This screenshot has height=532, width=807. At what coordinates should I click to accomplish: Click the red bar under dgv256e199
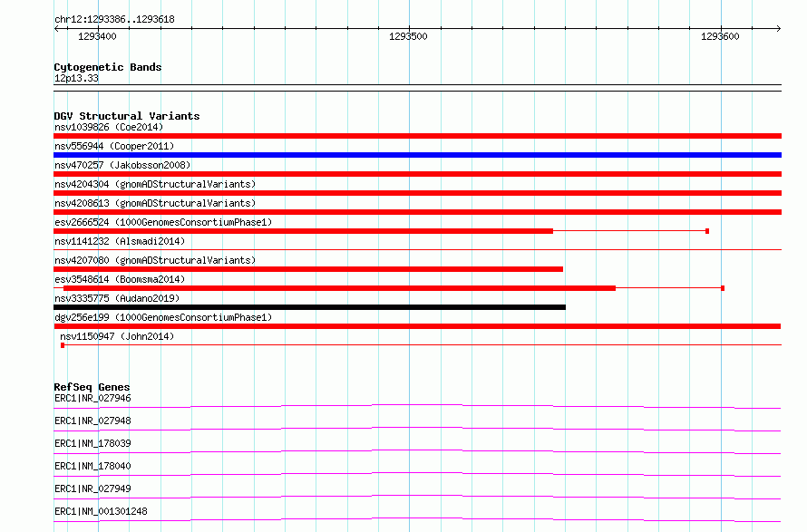point(417,326)
